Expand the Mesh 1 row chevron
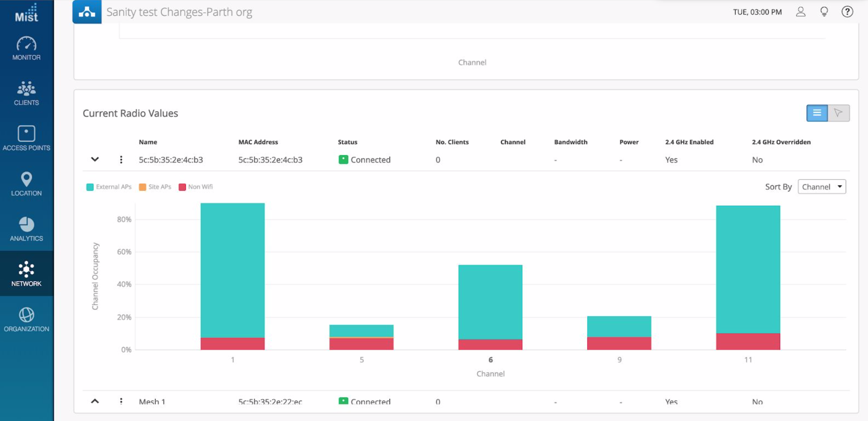Screen dimensions: 868x421 click(95, 401)
